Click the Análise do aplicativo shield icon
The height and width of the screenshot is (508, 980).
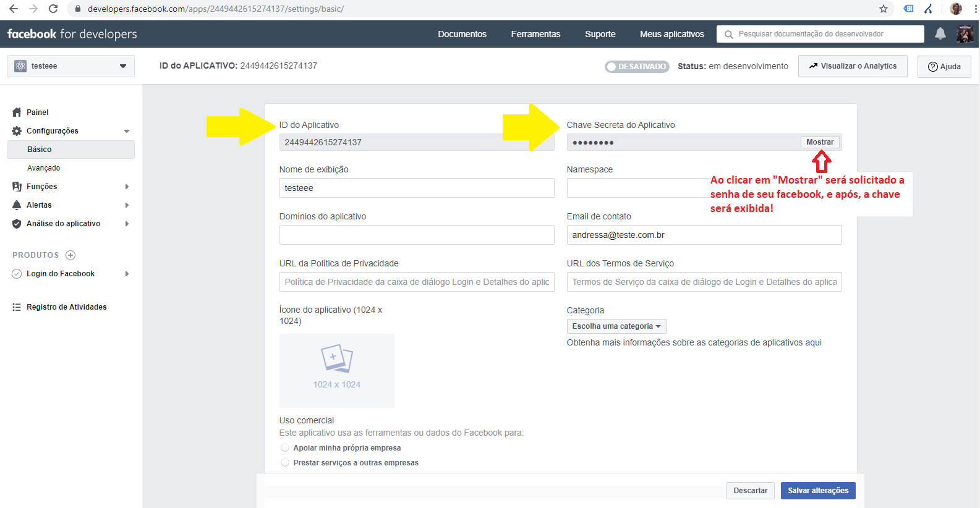click(17, 224)
